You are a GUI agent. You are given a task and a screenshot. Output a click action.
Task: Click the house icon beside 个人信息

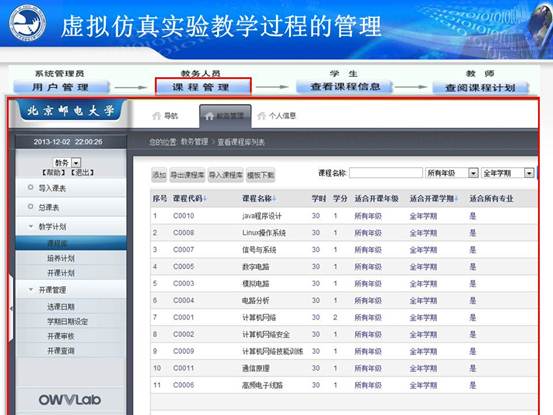pyautogui.click(x=261, y=116)
